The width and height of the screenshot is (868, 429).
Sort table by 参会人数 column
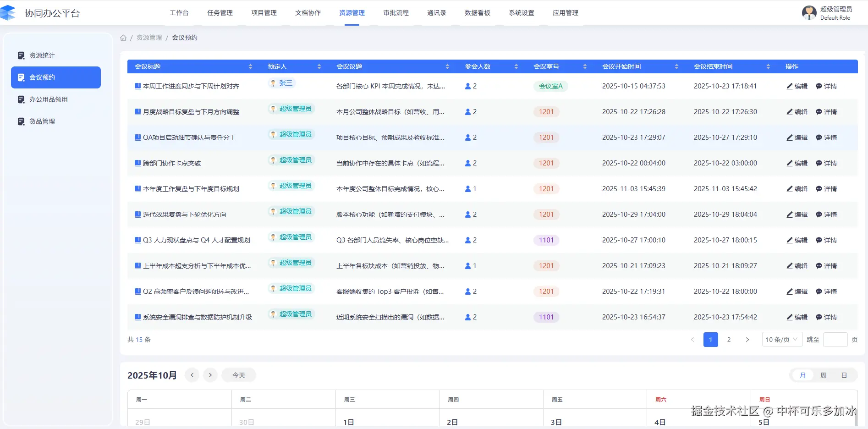(516, 66)
